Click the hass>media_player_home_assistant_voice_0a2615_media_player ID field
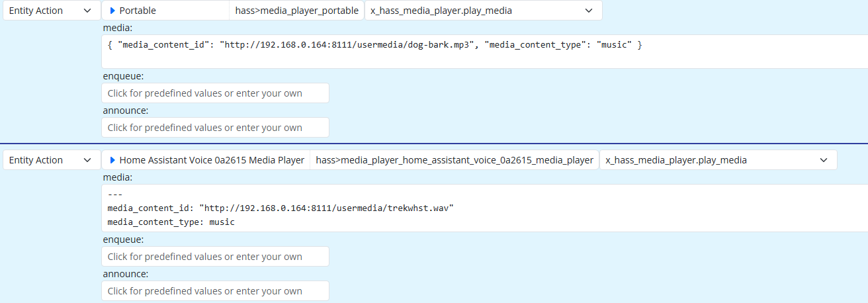The image size is (868, 303). click(x=455, y=160)
